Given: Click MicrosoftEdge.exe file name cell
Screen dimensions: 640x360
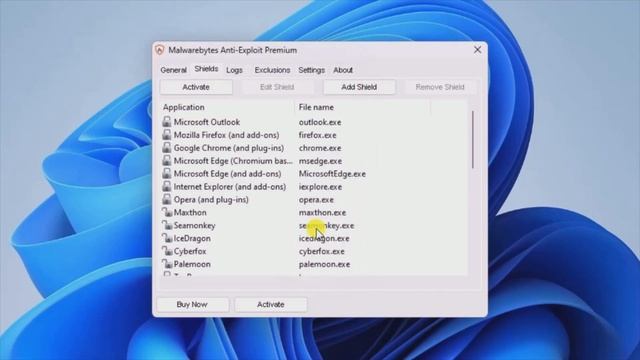Looking at the screenshot, I should coord(332,174).
